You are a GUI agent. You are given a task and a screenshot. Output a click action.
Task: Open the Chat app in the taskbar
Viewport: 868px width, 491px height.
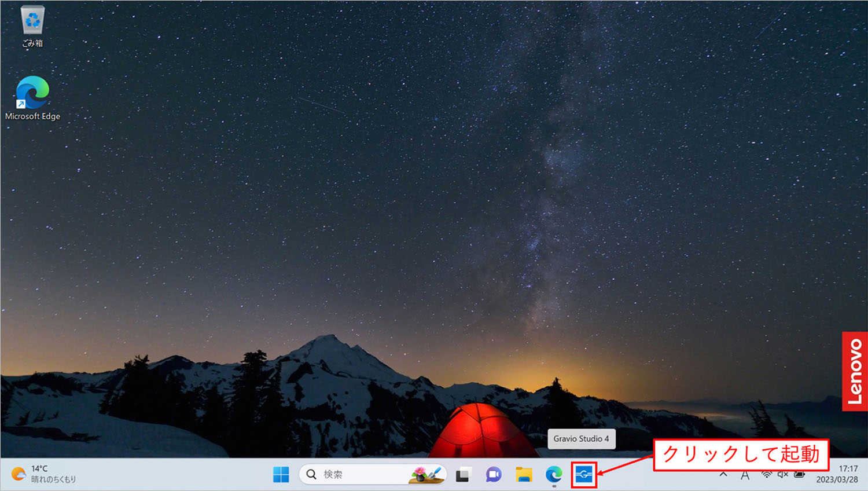[x=494, y=475]
